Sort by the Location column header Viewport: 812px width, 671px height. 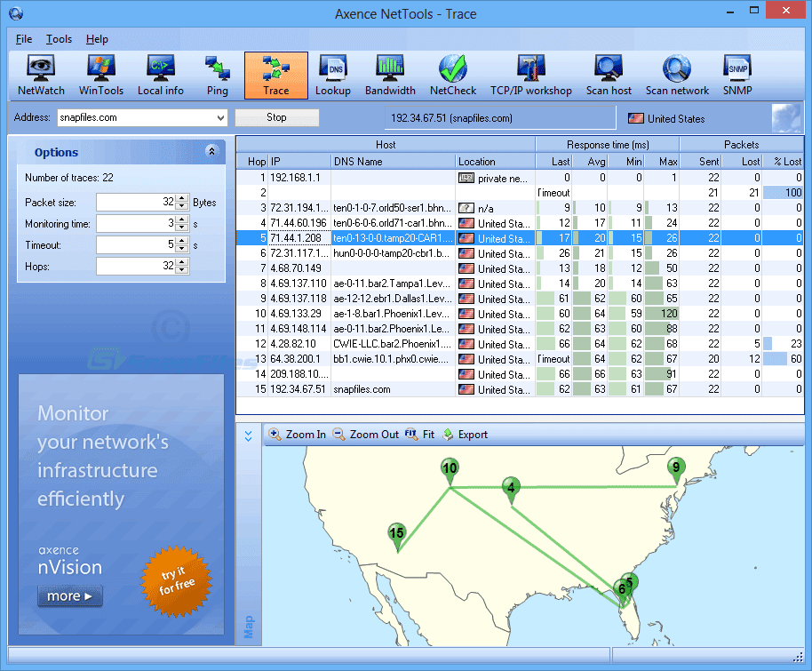tap(495, 161)
